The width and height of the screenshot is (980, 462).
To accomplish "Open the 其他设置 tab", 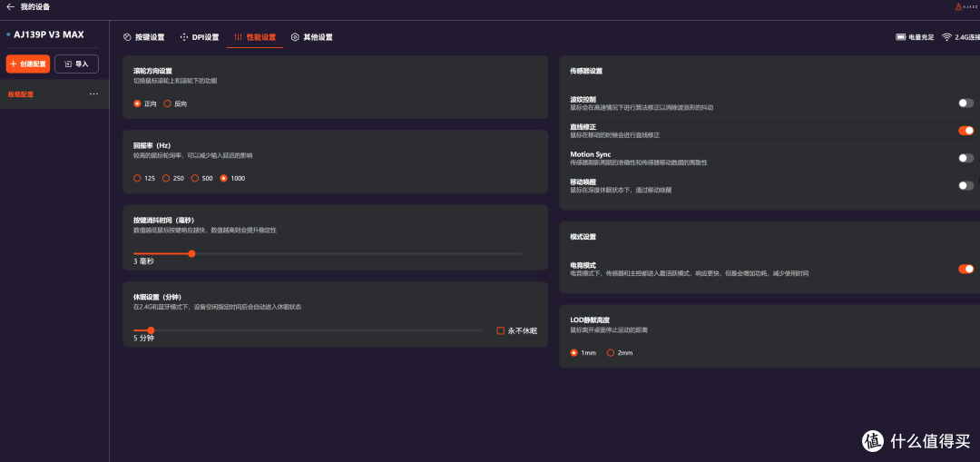I will tap(311, 37).
